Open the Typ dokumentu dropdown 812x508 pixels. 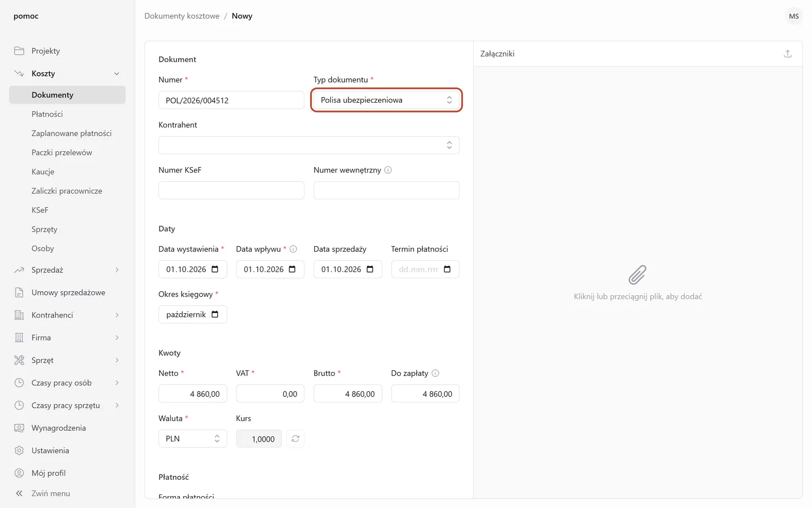pyautogui.click(x=386, y=100)
